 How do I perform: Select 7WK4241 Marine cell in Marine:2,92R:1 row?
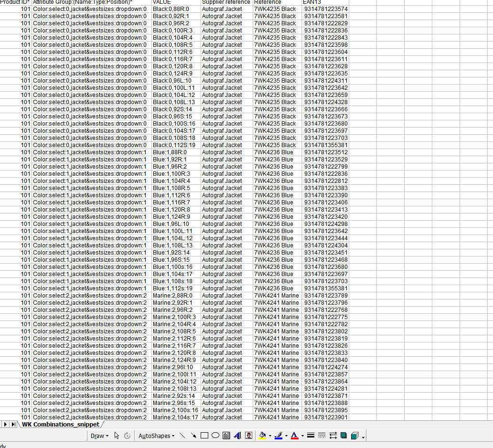pyautogui.click(x=277, y=303)
